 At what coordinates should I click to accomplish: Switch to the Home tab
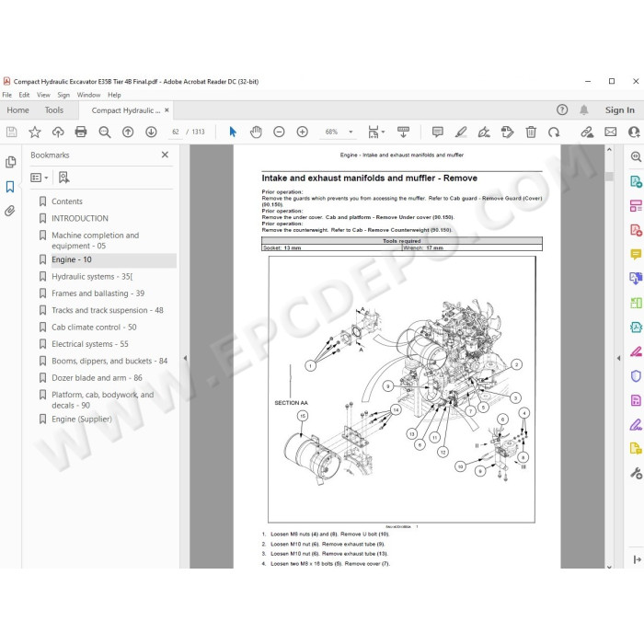point(18,110)
